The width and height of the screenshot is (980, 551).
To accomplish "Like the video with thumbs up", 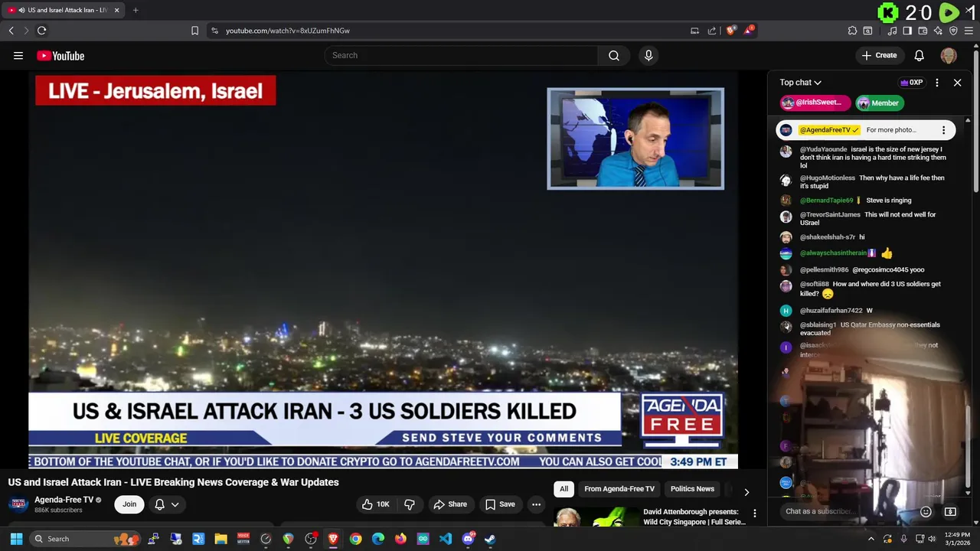I will (x=375, y=504).
